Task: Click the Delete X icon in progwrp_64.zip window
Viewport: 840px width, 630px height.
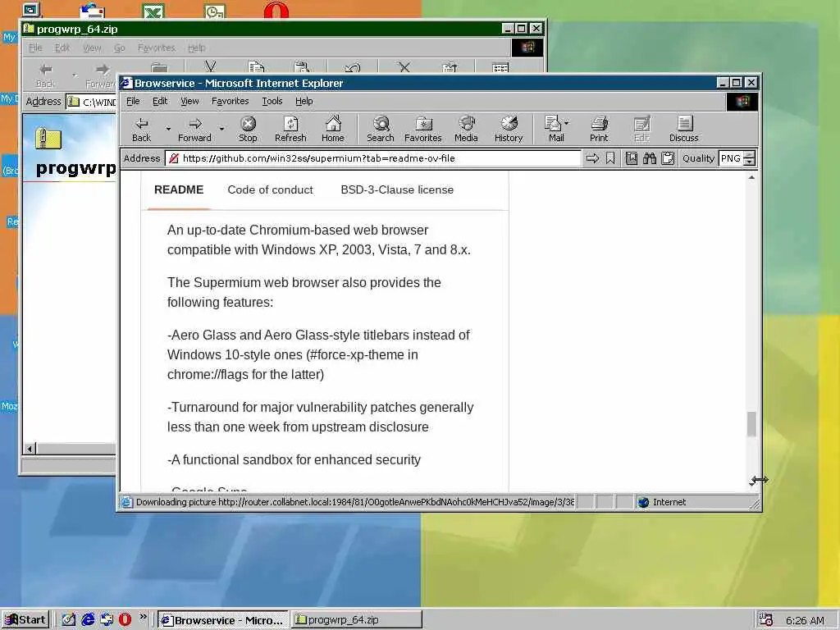Action: coord(404,66)
